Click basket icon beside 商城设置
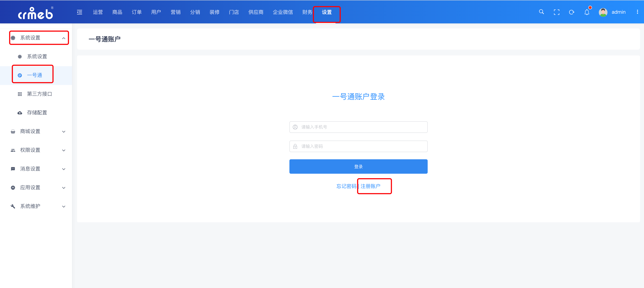 (13, 132)
